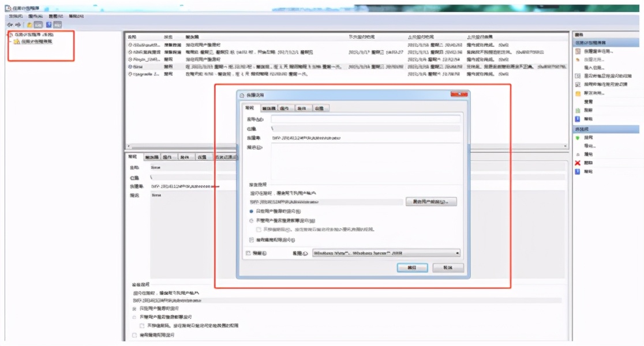The width and height of the screenshot is (644, 346).
Task: Switch to Triggers tab in Create Task dialog
Action: coord(268,108)
